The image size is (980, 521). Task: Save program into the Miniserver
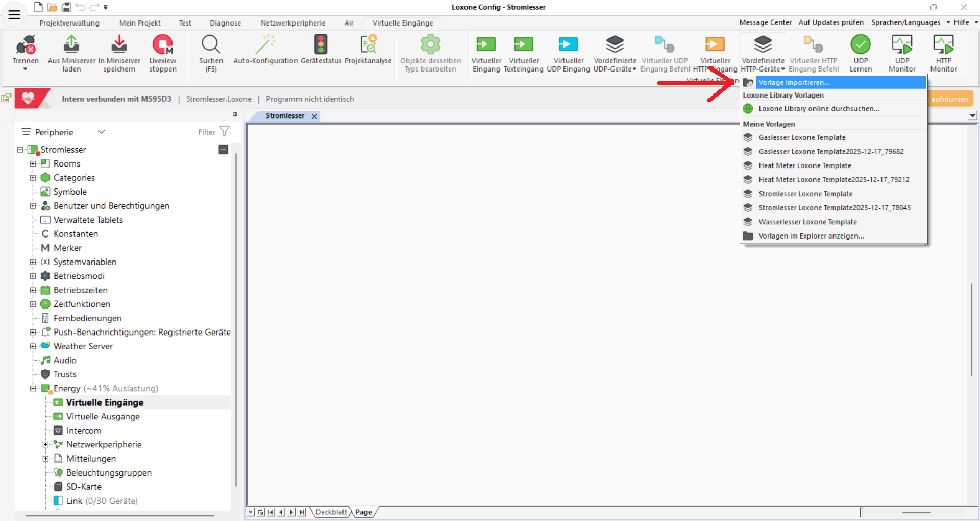[x=119, y=45]
